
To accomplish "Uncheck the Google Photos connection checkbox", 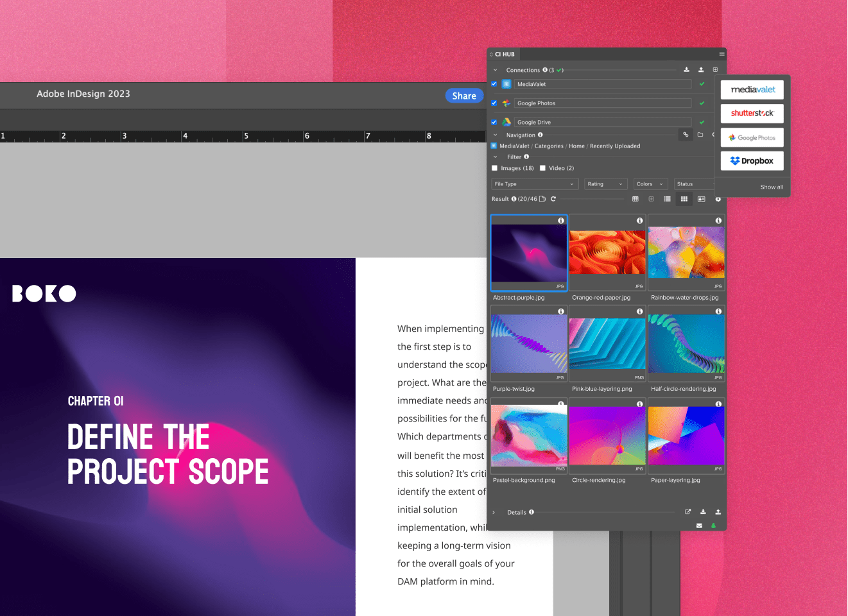I will click(494, 103).
